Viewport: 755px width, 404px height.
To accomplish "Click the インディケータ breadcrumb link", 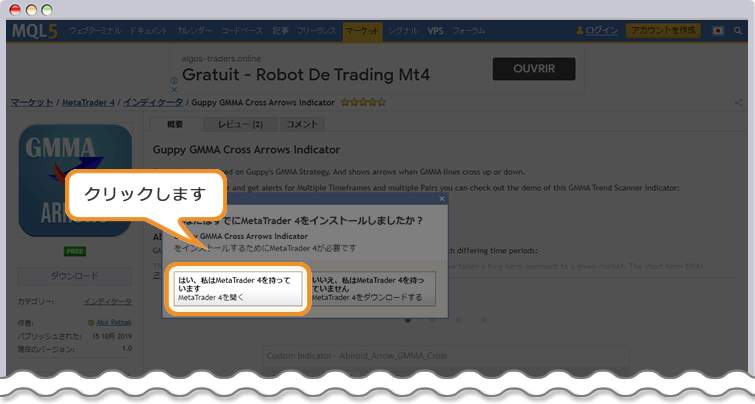I will [153, 103].
